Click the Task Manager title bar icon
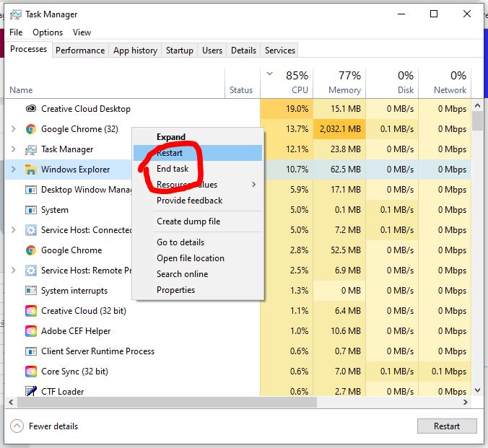The height and width of the screenshot is (448, 488). [16, 14]
